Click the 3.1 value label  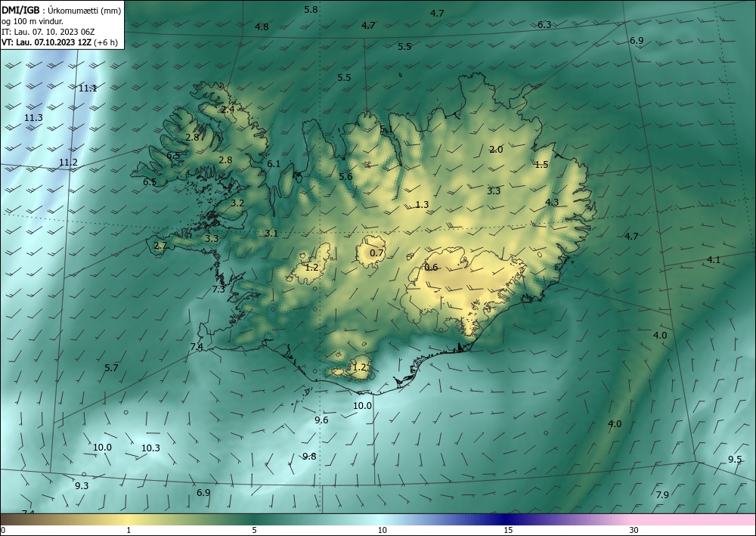tap(271, 234)
